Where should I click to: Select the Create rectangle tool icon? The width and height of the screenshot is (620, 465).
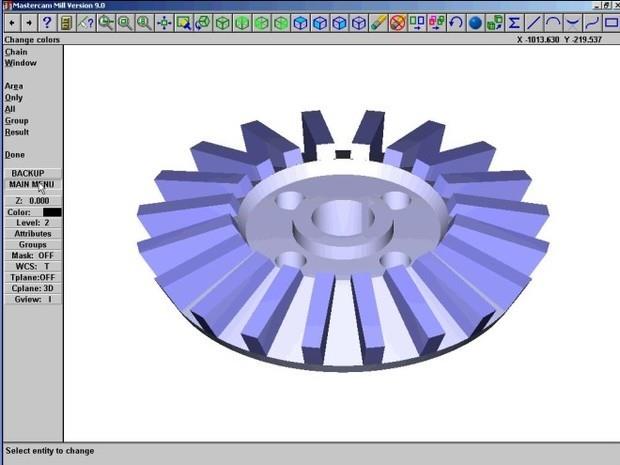[x=610, y=22]
